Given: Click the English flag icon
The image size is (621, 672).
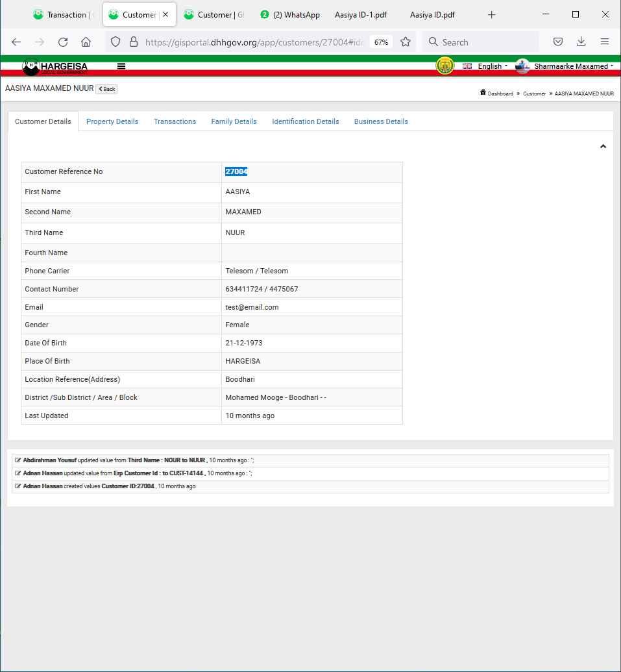Looking at the screenshot, I should click(x=467, y=66).
